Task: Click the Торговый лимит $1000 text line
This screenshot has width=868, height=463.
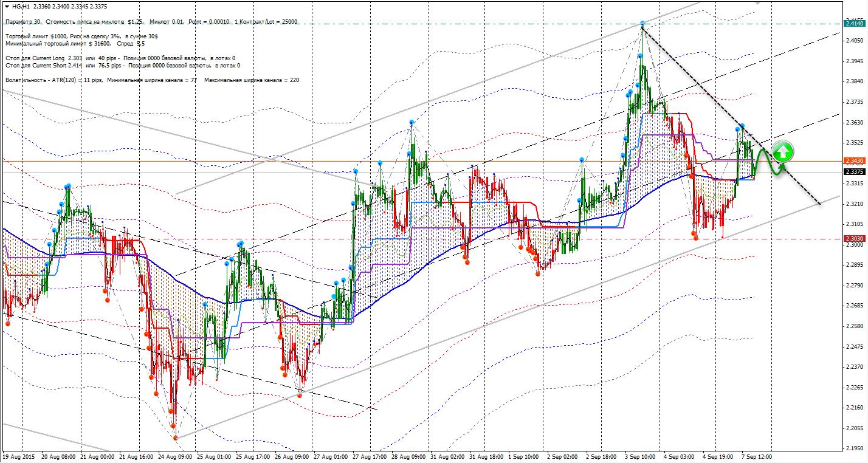Action: 82,37
